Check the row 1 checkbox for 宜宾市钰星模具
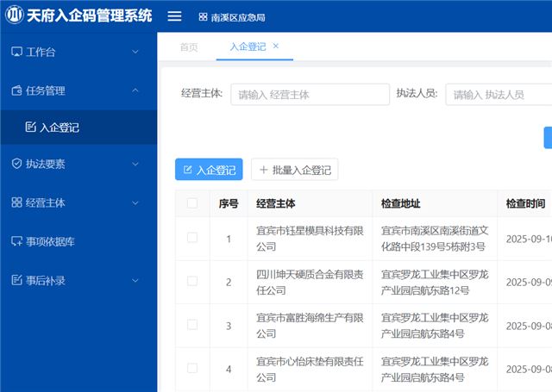552x392 pixels. [x=192, y=239]
